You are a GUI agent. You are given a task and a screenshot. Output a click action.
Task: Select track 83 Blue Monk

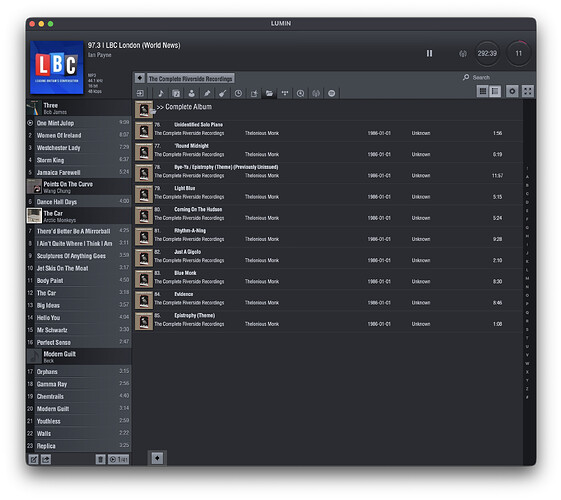coord(328,278)
